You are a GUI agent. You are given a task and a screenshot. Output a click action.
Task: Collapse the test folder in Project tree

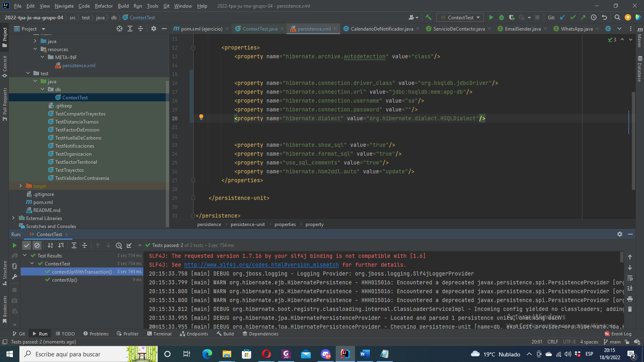(x=28, y=73)
